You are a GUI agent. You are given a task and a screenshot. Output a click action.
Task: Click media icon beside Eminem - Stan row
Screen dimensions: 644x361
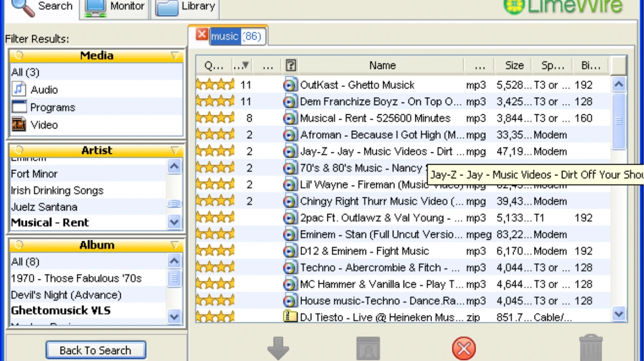click(290, 234)
